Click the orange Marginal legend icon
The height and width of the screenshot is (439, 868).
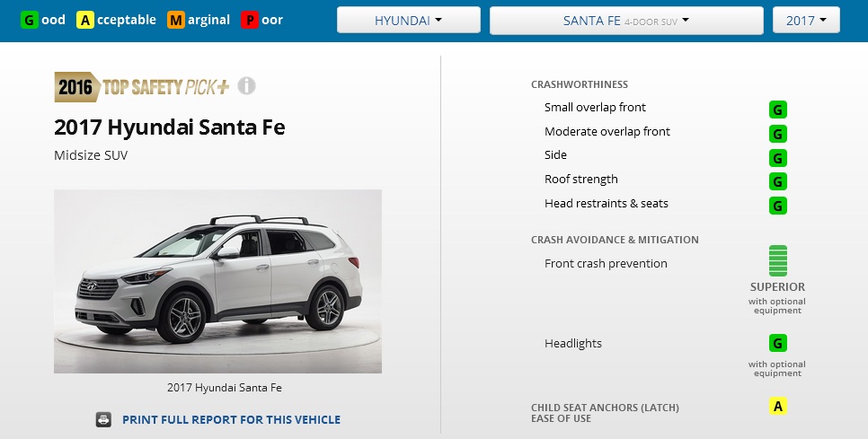(176, 21)
